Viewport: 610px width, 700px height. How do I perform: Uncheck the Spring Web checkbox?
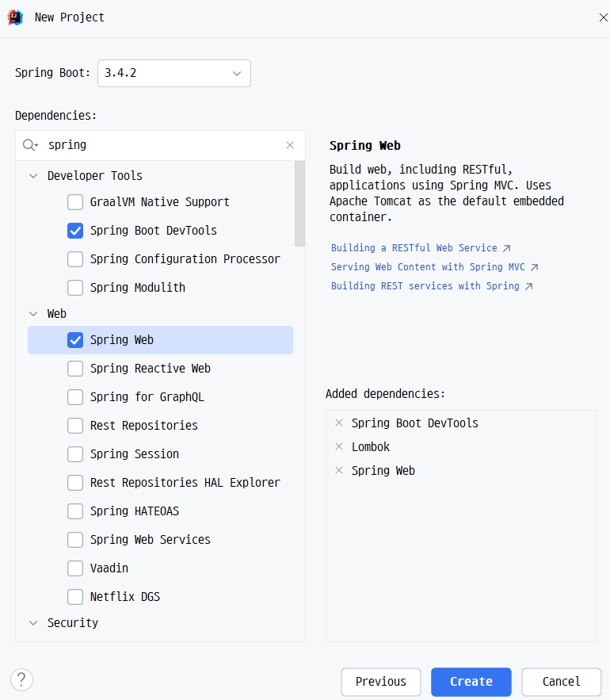tap(75, 340)
